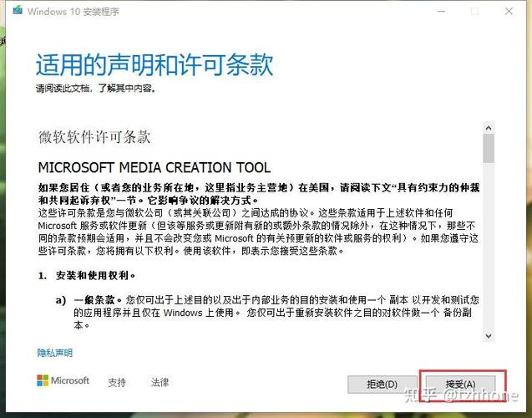532x418 pixels.
Task: Click the bold paragraph starting 如果您居住
Action: tap(259, 194)
